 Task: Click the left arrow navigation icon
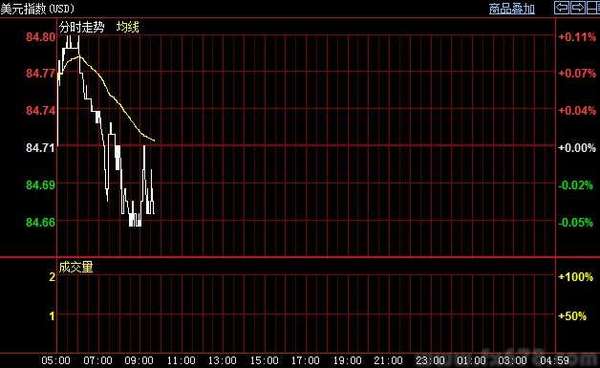pyautogui.click(x=561, y=8)
